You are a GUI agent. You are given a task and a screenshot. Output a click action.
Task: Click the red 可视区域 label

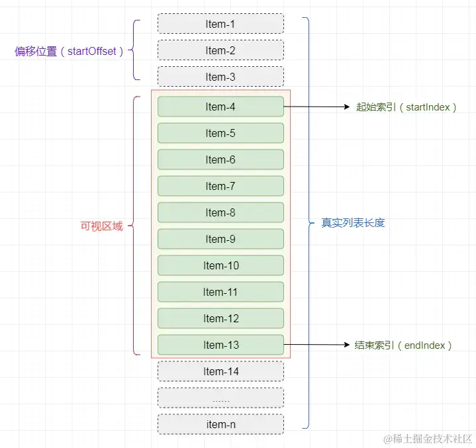[101, 226]
